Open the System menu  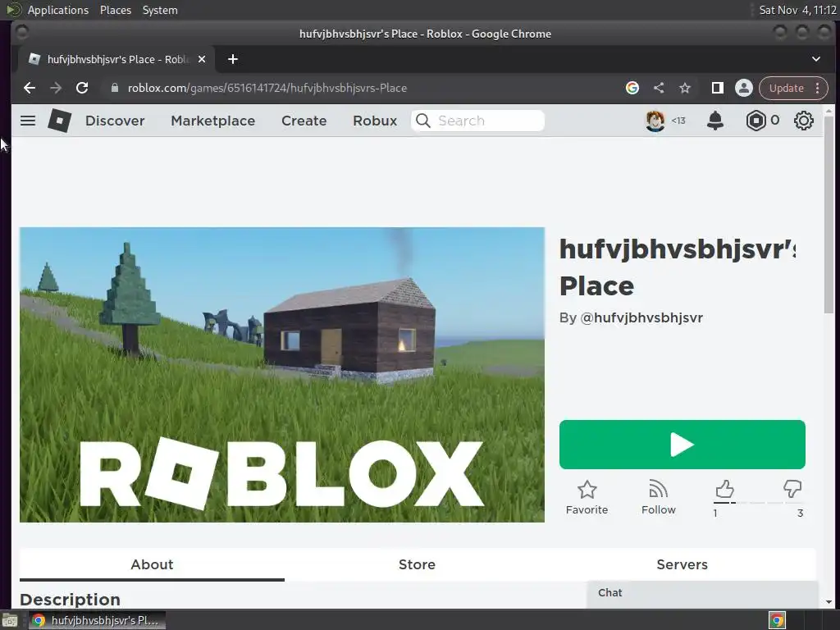(x=160, y=10)
